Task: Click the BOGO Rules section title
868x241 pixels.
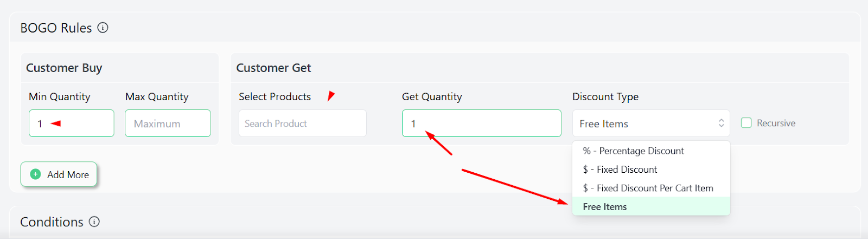Action: (x=56, y=28)
